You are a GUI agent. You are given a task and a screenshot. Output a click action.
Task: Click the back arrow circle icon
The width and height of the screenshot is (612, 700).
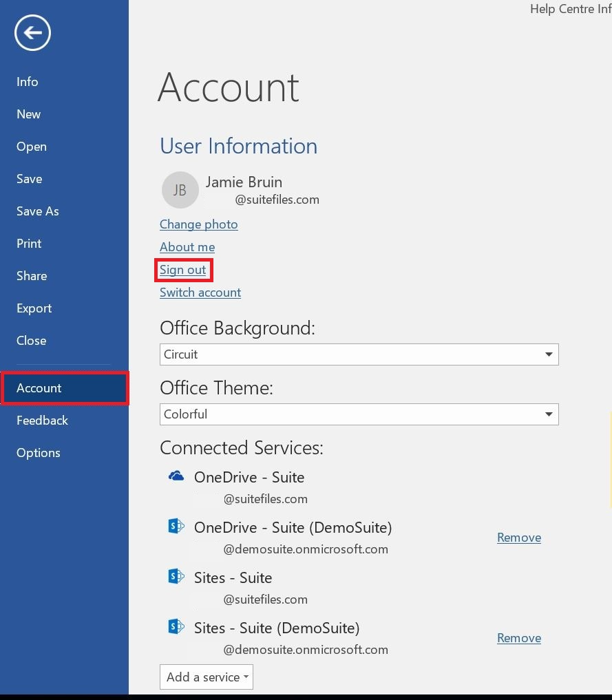click(32, 32)
